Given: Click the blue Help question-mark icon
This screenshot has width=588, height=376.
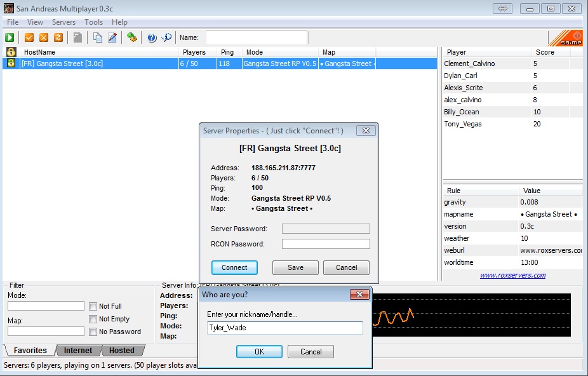Looking at the screenshot, I should [152, 37].
